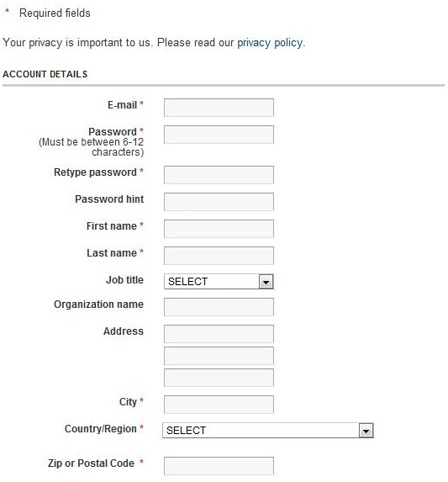The height and width of the screenshot is (482, 448).
Task: Focus the Password input field
Action: [219, 135]
